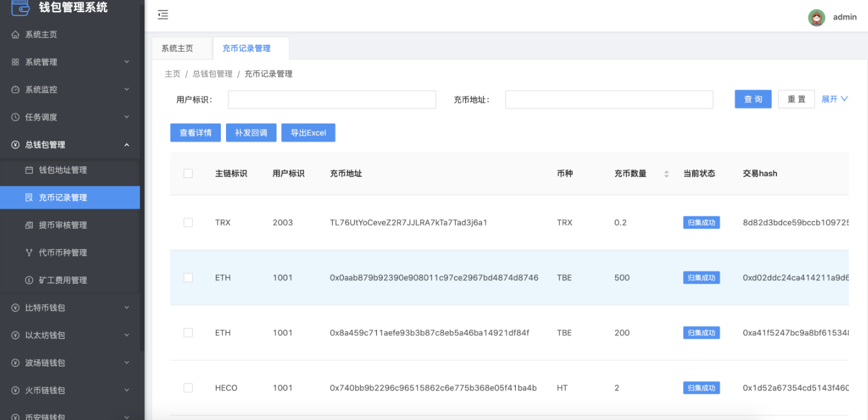Screen dimensions: 868x420
Task: Click the 当前状态 column header
Action: 699,174
